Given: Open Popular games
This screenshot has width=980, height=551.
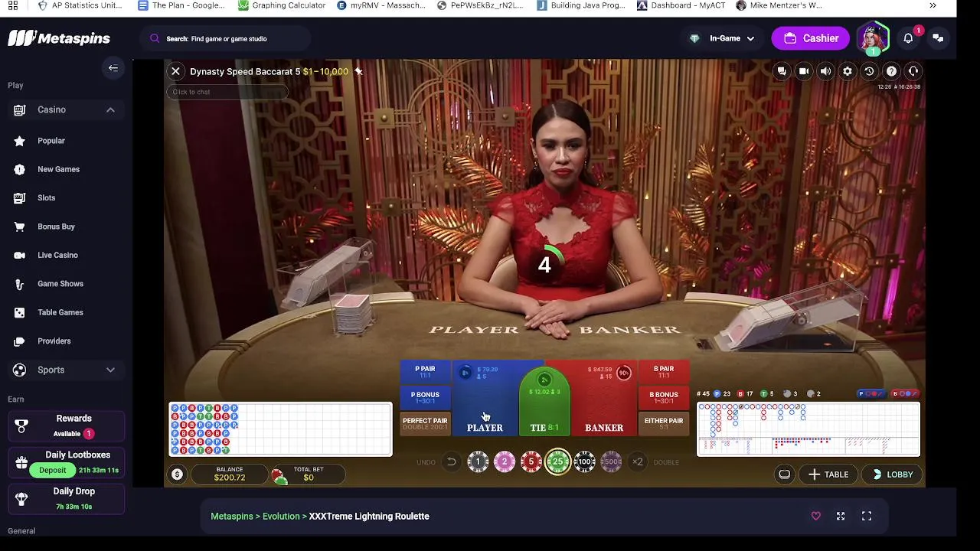Looking at the screenshot, I should tap(51, 141).
